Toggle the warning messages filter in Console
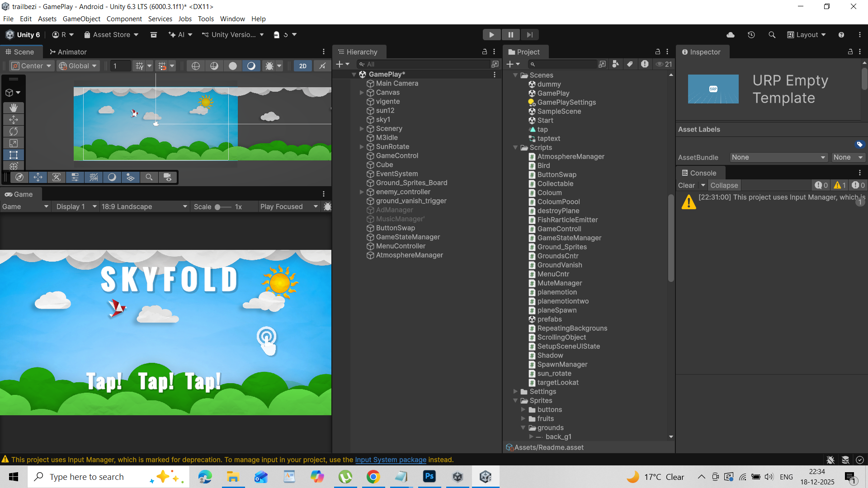Image resolution: width=868 pixels, height=488 pixels. pyautogui.click(x=839, y=185)
